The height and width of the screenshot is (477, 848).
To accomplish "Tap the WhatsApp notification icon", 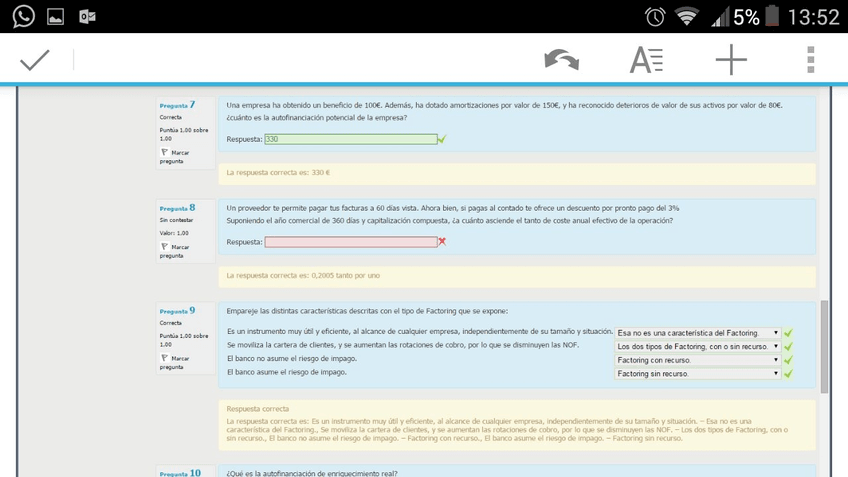I will 24,16.
